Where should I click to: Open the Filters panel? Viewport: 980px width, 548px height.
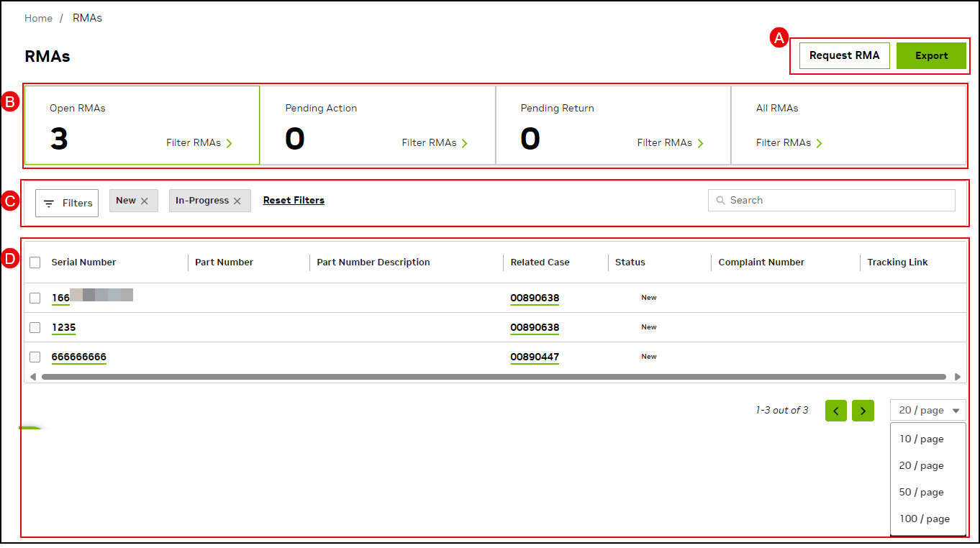[67, 203]
